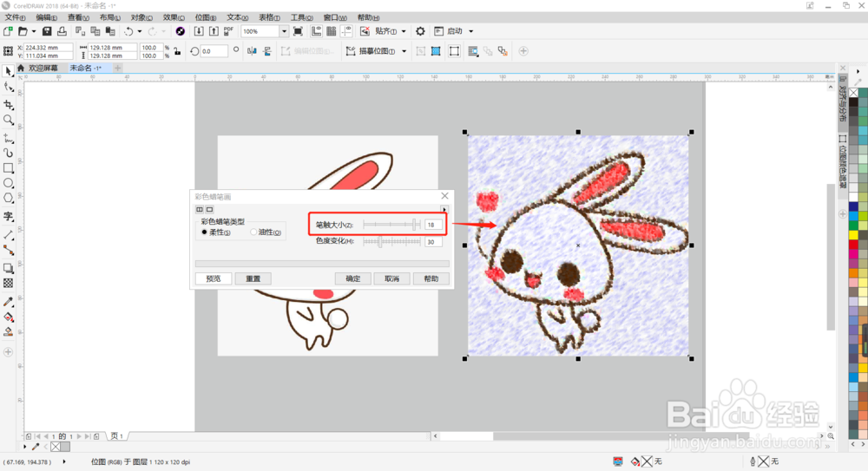Viewport: 868px width, 471px height.
Task: Click the 笔触大小 stroke size slider
Action: (x=392, y=225)
